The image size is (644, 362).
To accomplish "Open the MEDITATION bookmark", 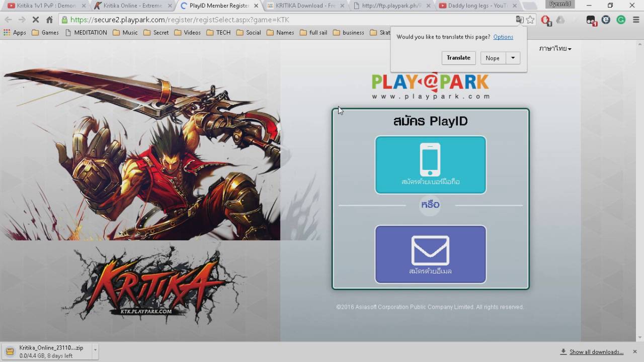I will coord(86,33).
